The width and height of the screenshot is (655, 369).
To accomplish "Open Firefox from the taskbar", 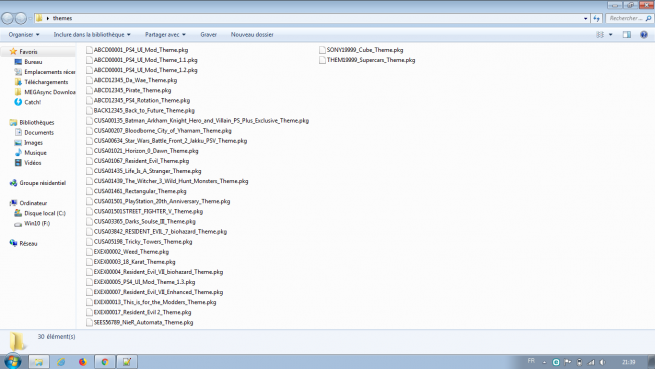I will [x=83, y=362].
